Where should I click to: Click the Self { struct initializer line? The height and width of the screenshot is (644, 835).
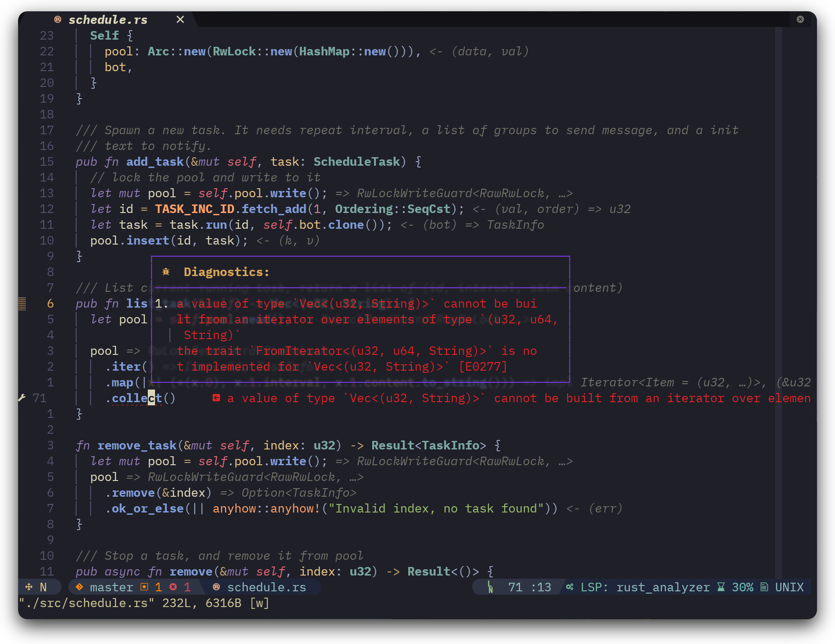tap(111, 36)
